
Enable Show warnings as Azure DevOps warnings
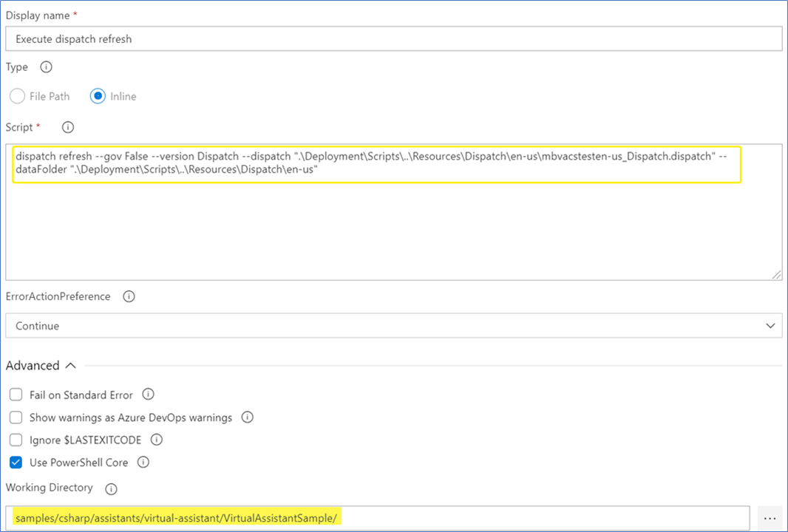point(16,417)
